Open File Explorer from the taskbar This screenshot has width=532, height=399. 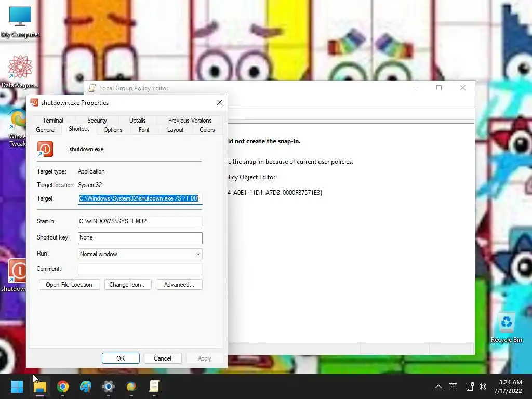click(39, 387)
